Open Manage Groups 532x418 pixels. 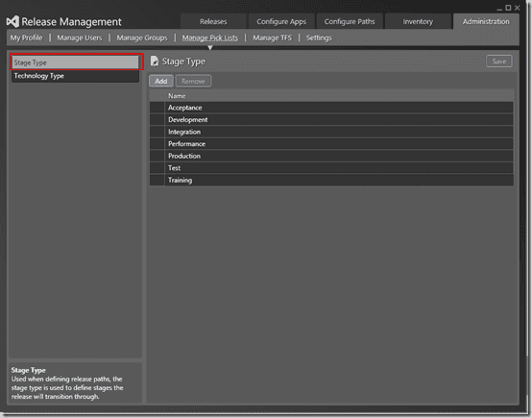(x=142, y=37)
